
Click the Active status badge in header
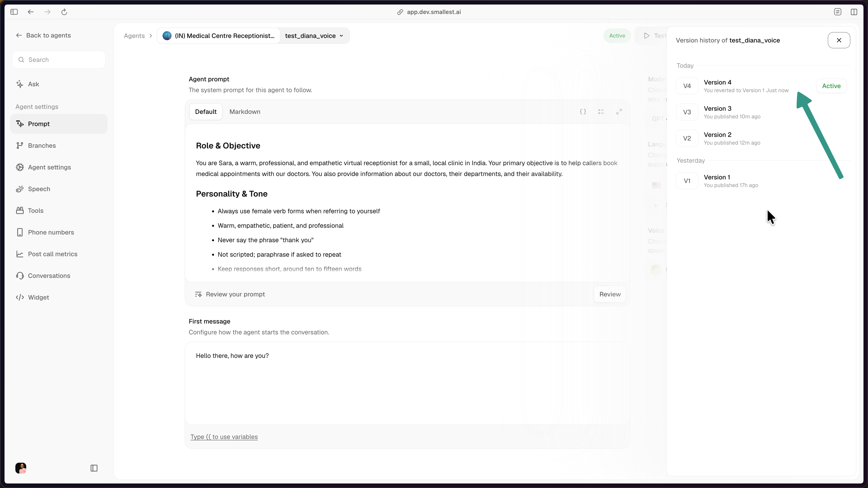click(617, 36)
